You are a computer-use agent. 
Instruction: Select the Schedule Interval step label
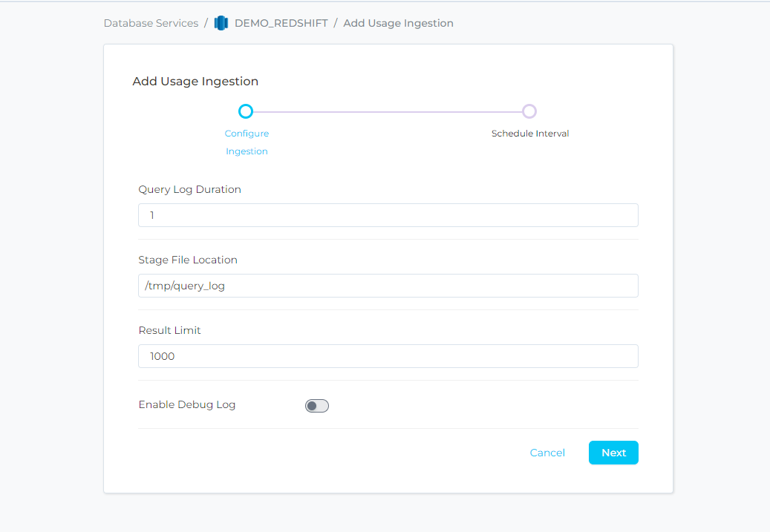click(x=530, y=134)
